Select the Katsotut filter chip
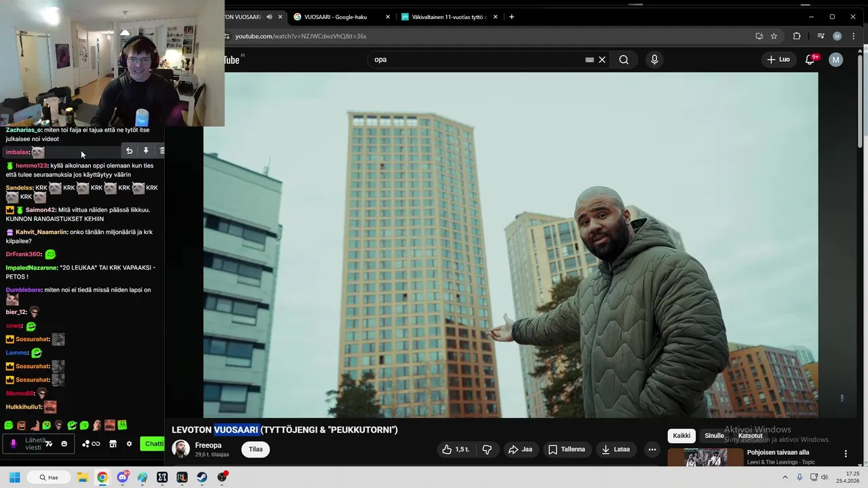The height and width of the screenshot is (488, 868). point(750,436)
